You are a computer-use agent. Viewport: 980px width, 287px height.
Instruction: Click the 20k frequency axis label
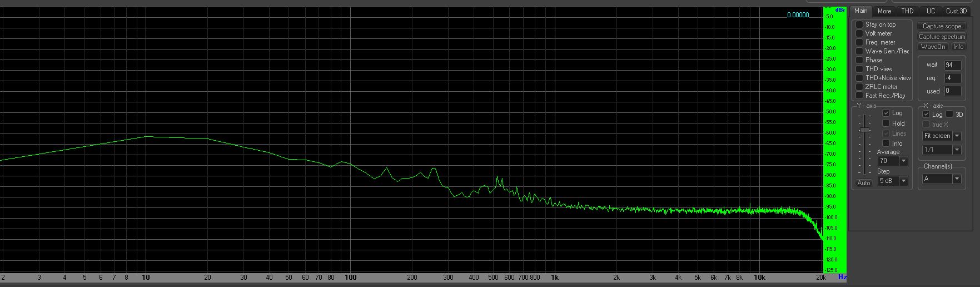pos(820,277)
